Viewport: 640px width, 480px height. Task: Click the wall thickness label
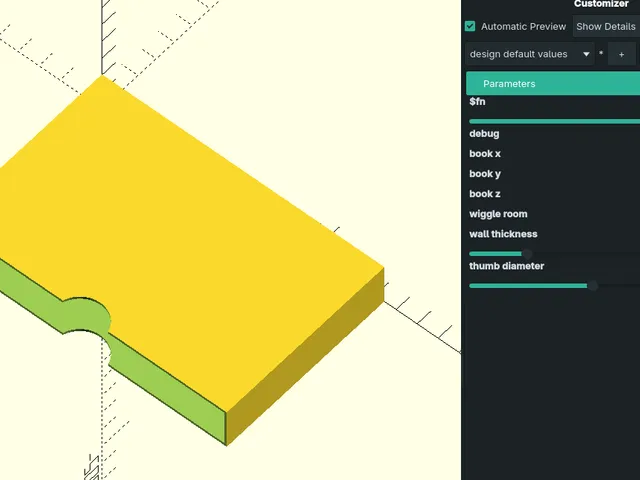pos(503,234)
